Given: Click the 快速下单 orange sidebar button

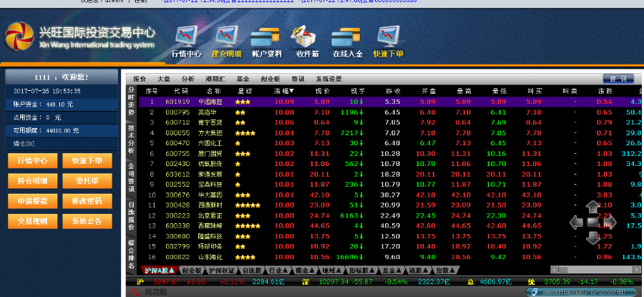Looking at the screenshot, I should pyautogui.click(x=87, y=160).
